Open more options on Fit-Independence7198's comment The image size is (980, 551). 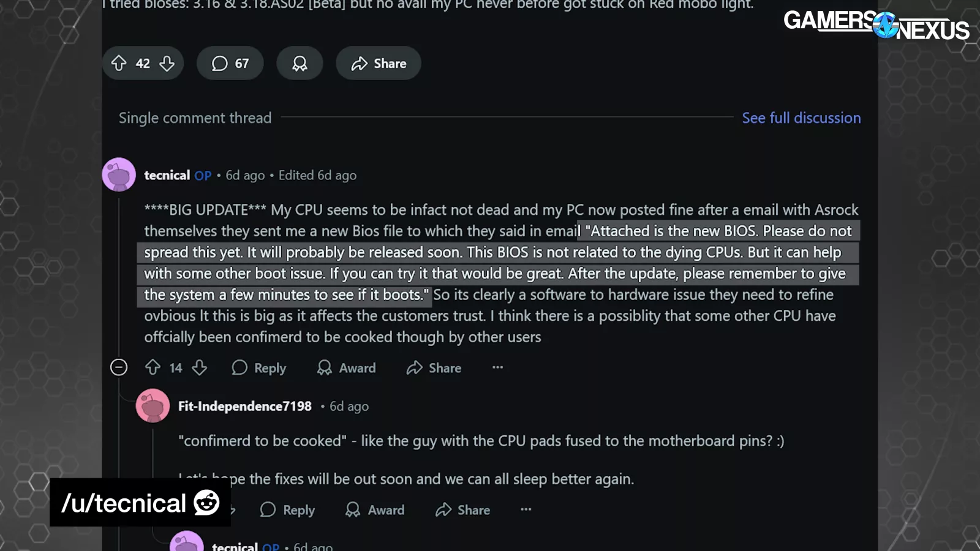(x=526, y=509)
